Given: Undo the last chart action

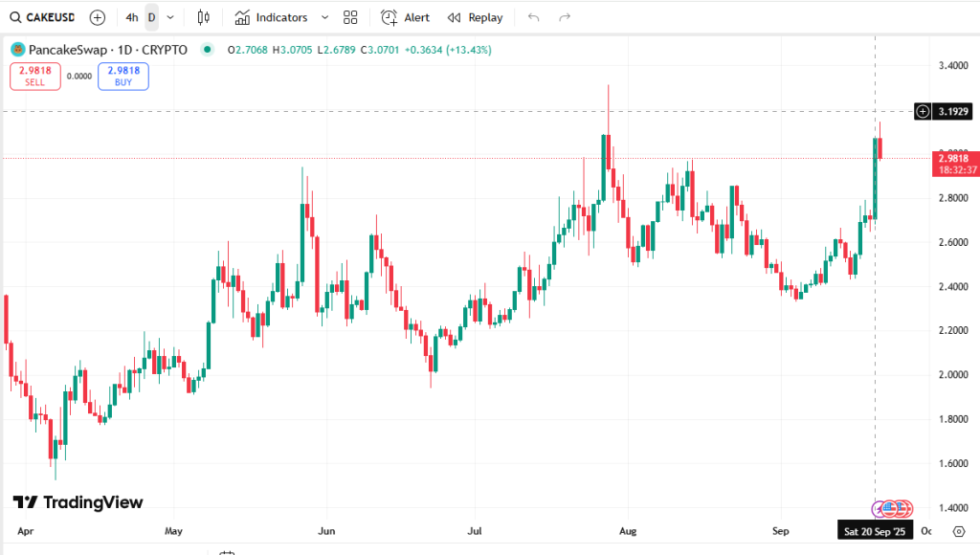Looking at the screenshot, I should point(533,17).
